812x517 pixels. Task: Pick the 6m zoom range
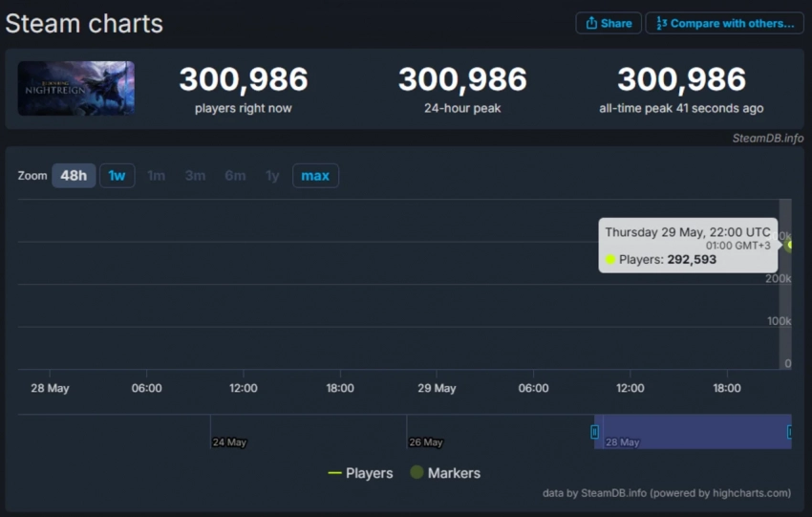[x=234, y=176]
